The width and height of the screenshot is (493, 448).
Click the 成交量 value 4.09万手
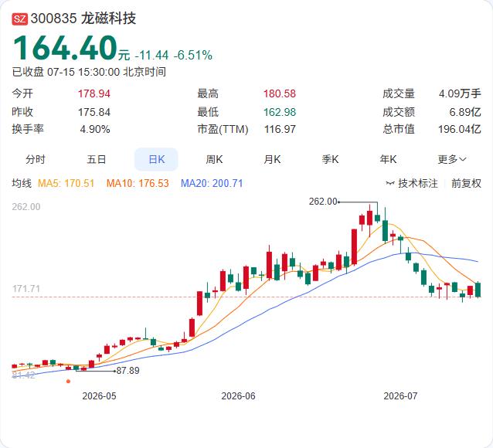pyautogui.click(x=460, y=93)
